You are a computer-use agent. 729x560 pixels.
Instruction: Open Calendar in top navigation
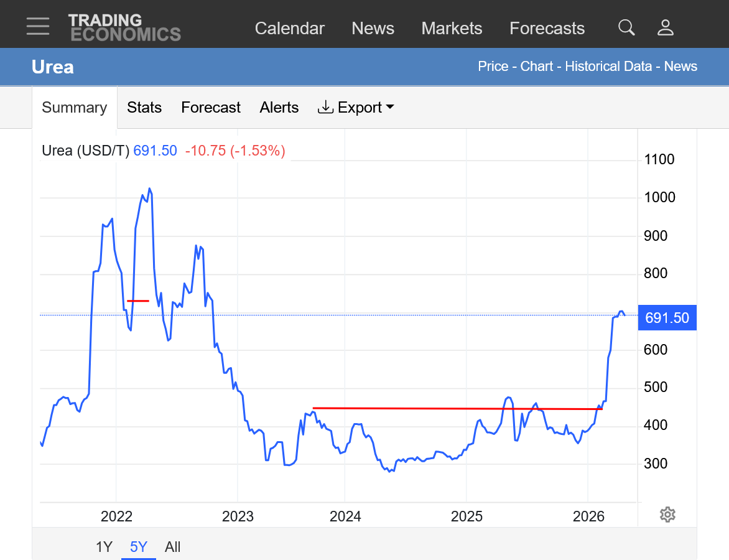coord(289,29)
